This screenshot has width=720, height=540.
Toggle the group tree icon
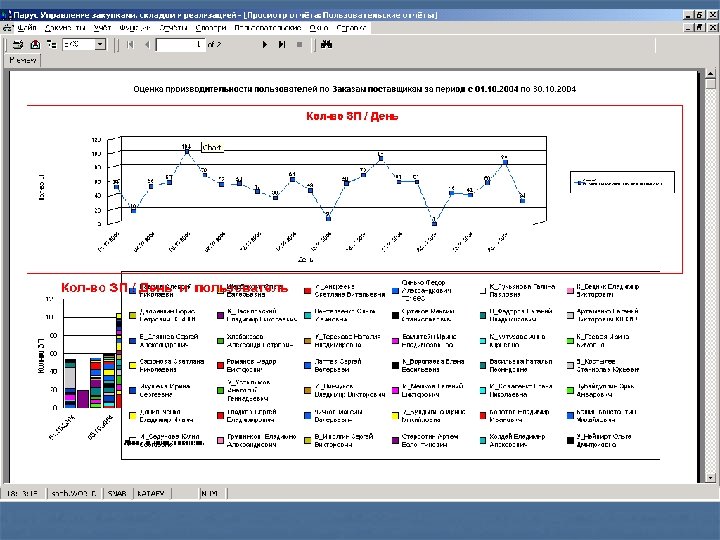coord(51,45)
